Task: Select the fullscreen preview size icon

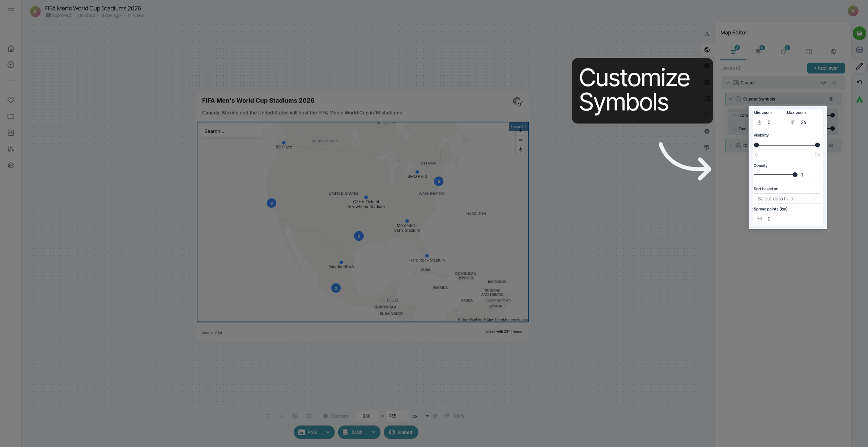Action: point(309,416)
